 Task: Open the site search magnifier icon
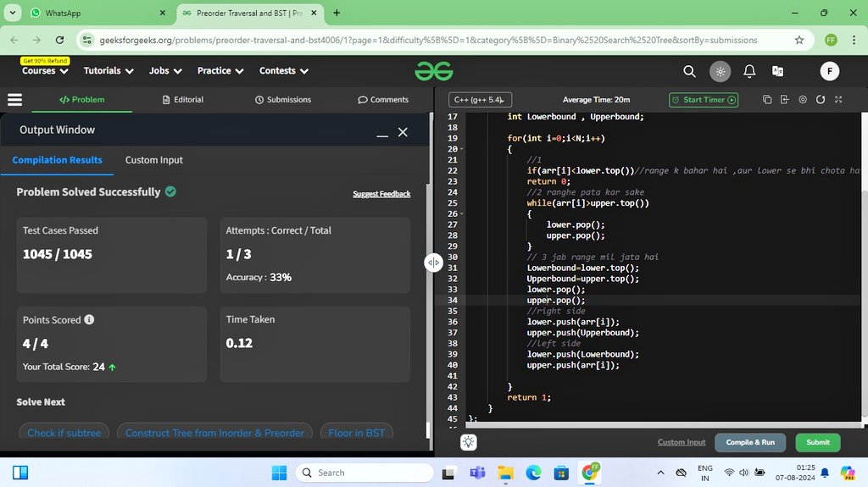689,71
